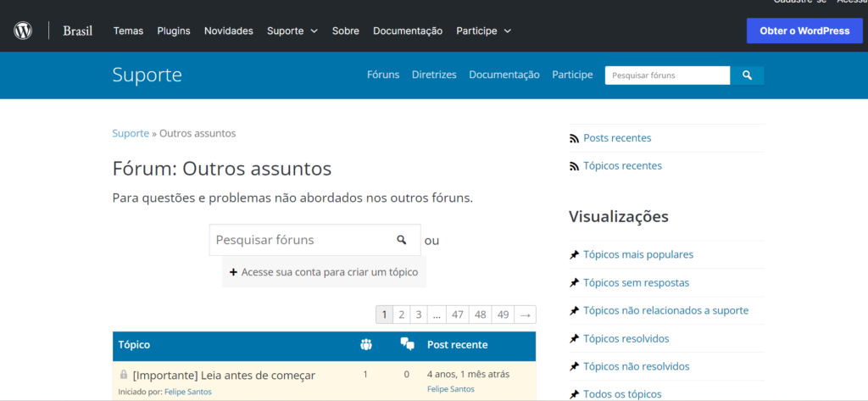Open Diretrizes in the blue bar
This screenshot has height=401, width=868.
tap(434, 75)
